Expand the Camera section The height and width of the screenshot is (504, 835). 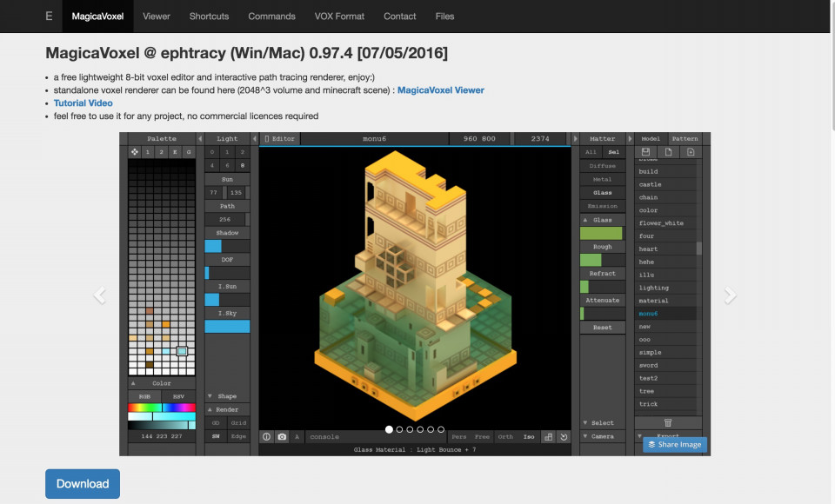pos(602,436)
